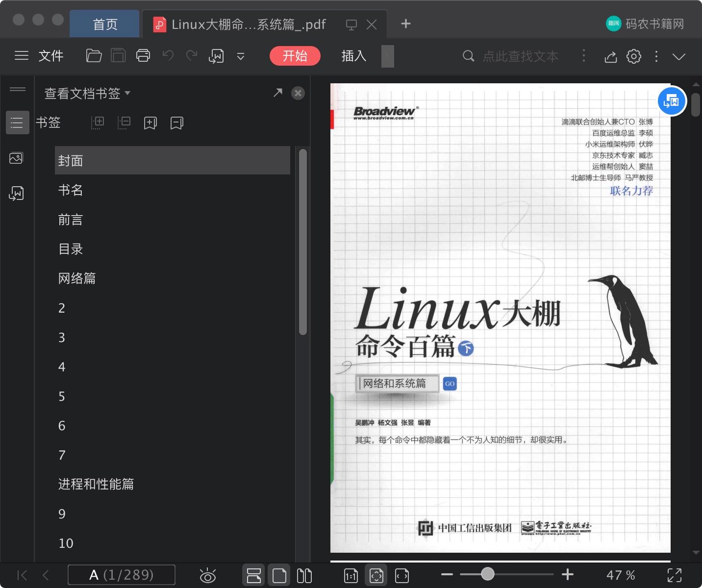
Task: Click the undo arrow icon
Action: [x=168, y=56]
